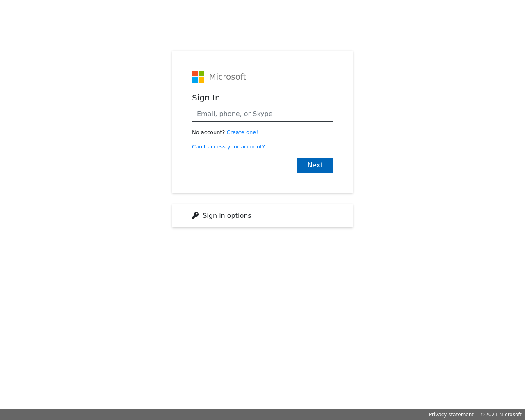The height and width of the screenshot is (420, 525).
Task: Open Sign in options
Action: click(262, 216)
